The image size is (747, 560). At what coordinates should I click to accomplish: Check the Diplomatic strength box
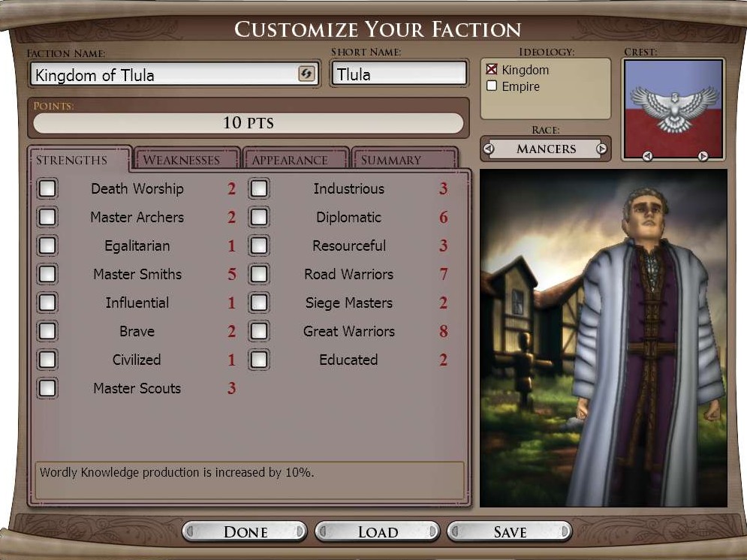259,217
